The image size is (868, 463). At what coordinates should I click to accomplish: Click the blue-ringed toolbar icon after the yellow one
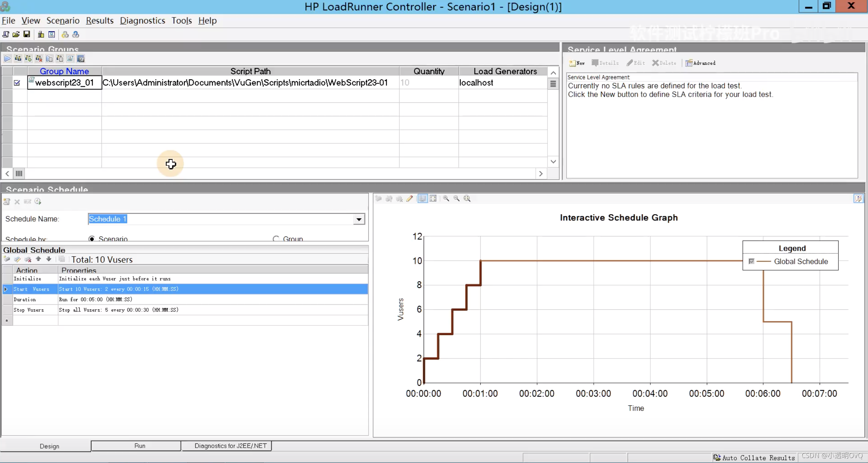(76, 34)
